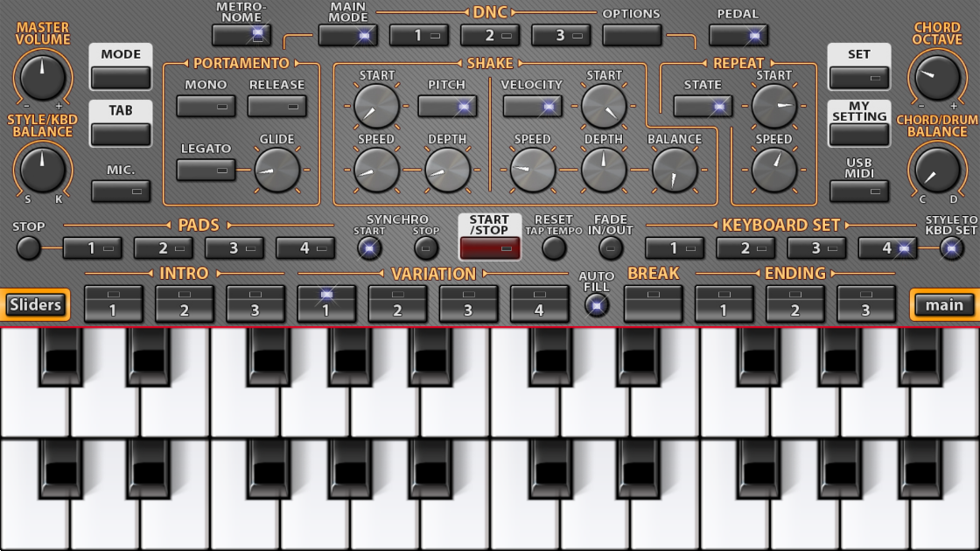Toggle the Metronome button
The width and height of the screenshot is (980, 551).
point(241,35)
